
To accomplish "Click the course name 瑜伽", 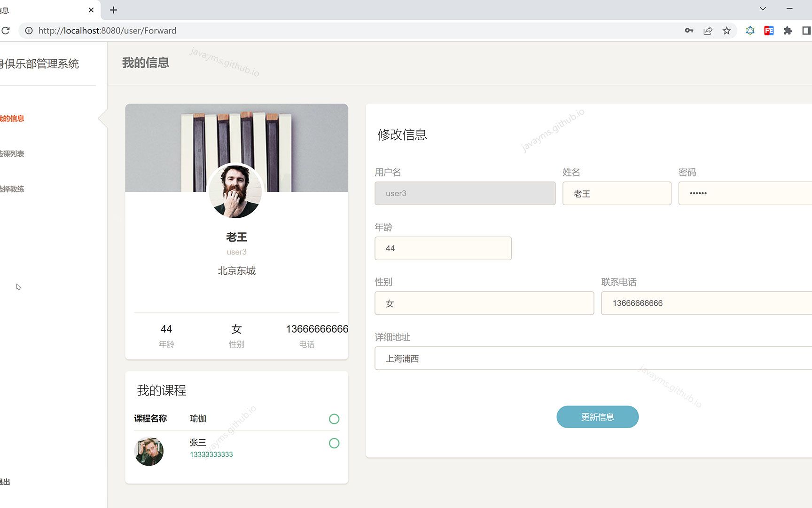I will 198,418.
